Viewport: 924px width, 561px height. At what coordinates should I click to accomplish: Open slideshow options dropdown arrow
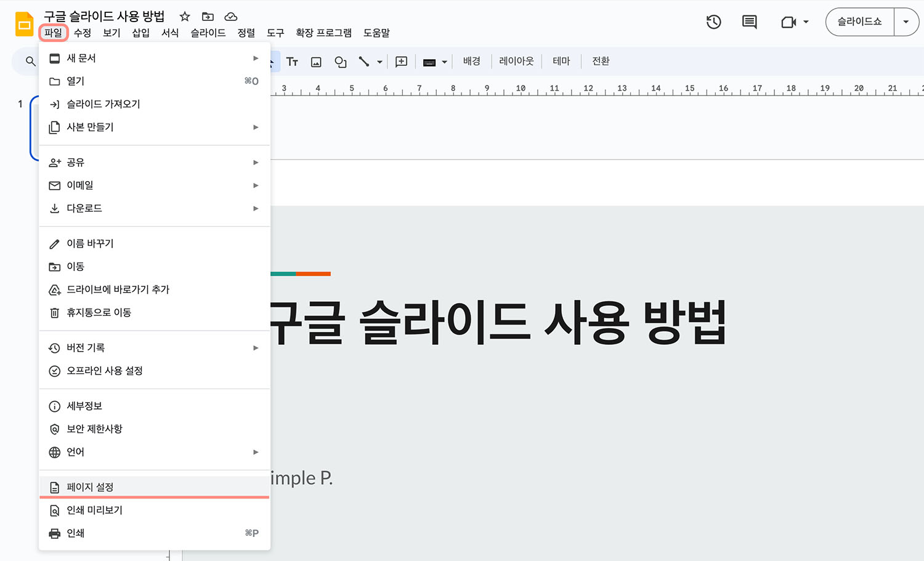(906, 22)
